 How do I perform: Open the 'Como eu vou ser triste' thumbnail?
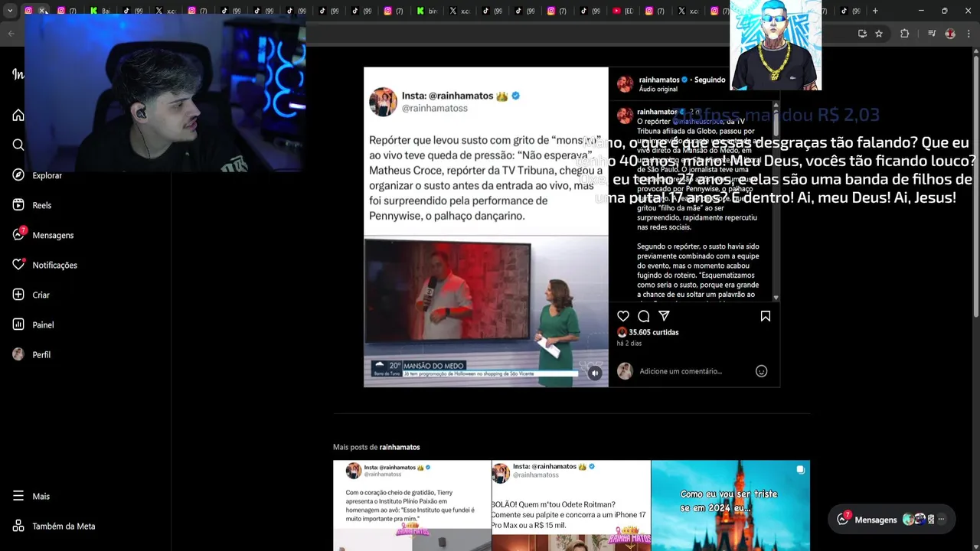tap(730, 505)
